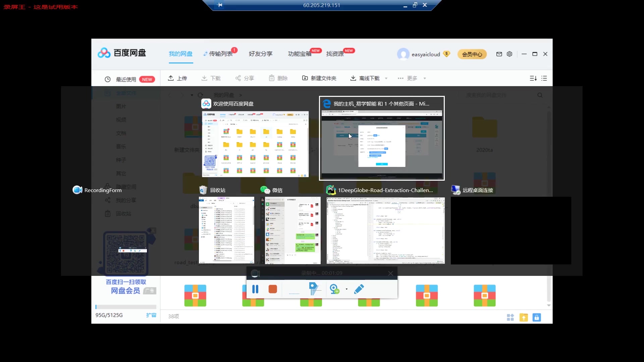Click the grid apps icon in status bar
644x362 pixels.
point(511,317)
